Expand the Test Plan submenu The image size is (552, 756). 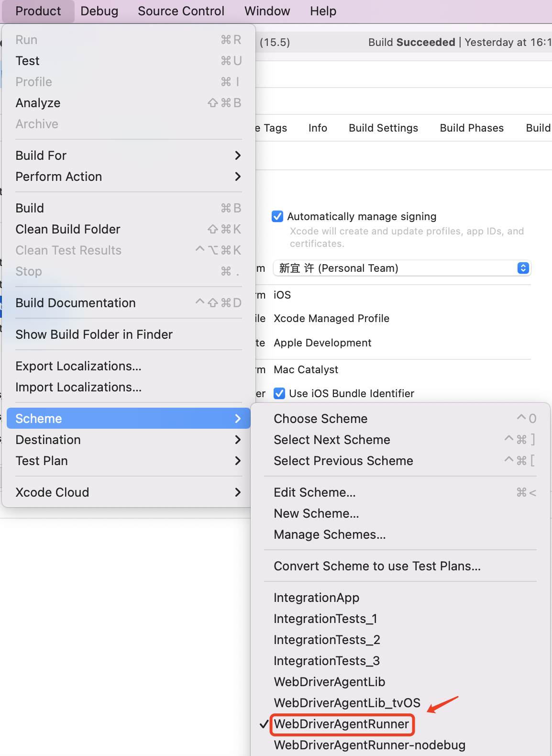coord(129,461)
